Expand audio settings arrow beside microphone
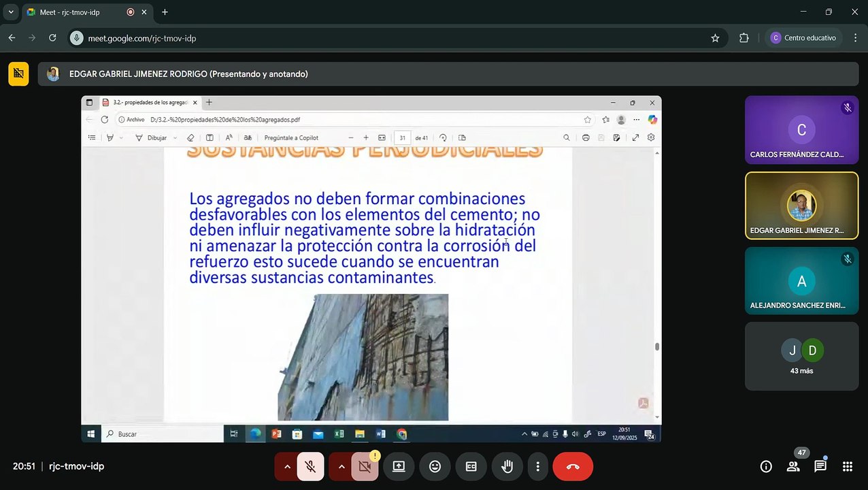The image size is (868, 490). pos(287,467)
